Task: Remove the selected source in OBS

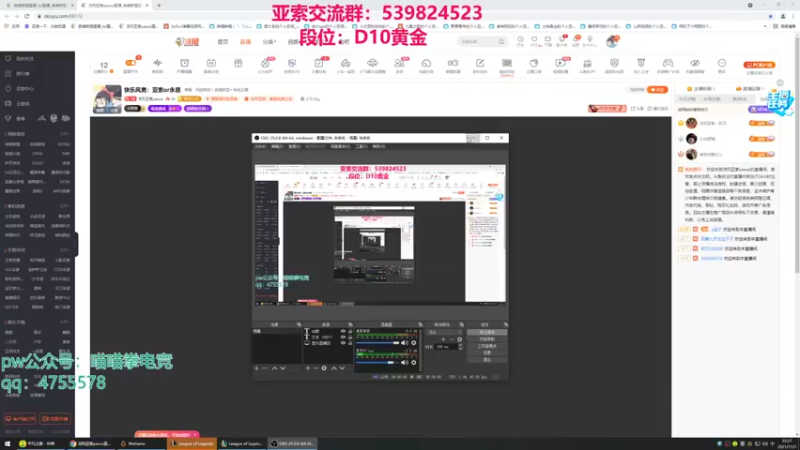Action: (315, 368)
